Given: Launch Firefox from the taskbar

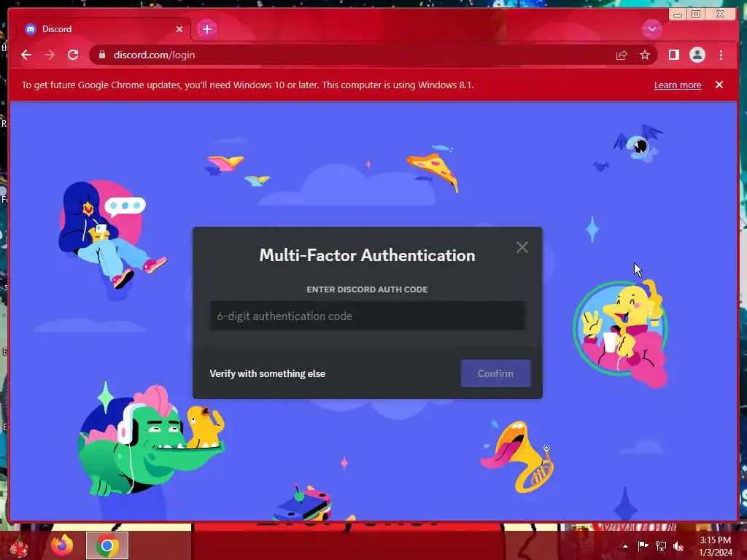Looking at the screenshot, I should tap(62, 545).
